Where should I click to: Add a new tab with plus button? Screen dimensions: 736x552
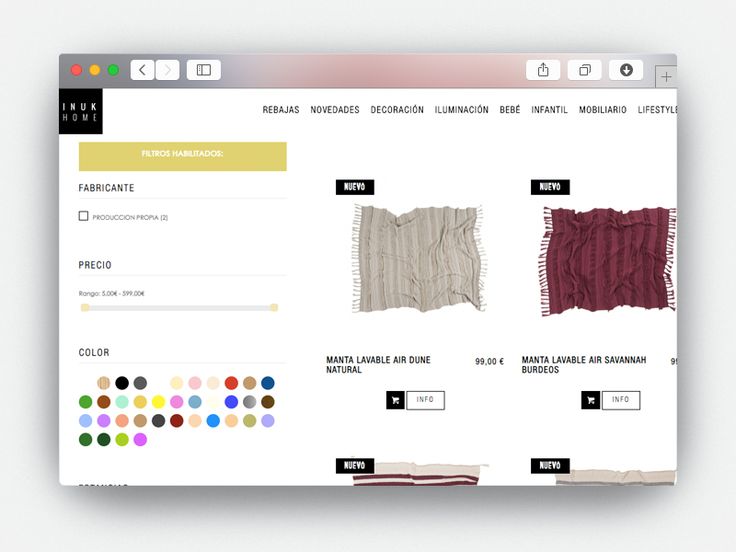[x=666, y=77]
